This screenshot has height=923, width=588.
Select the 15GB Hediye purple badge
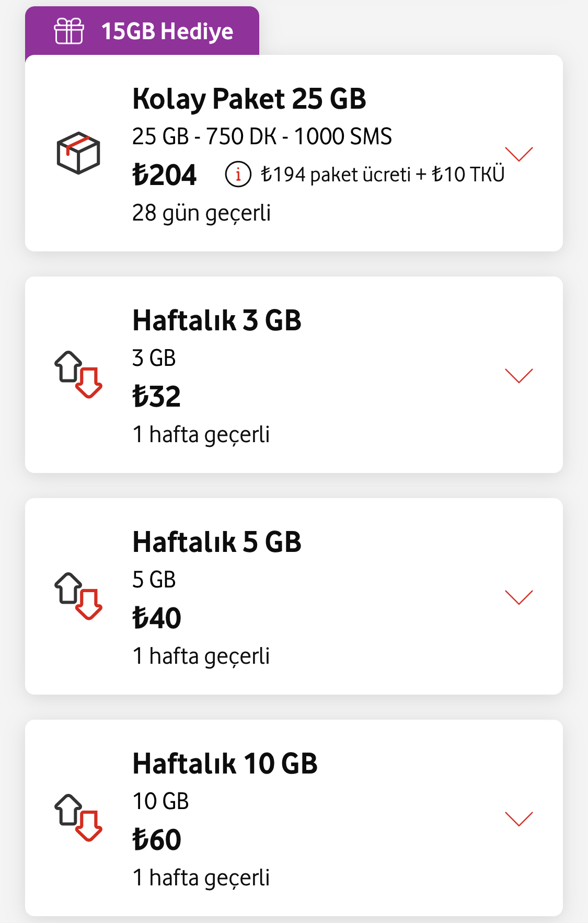click(x=142, y=31)
